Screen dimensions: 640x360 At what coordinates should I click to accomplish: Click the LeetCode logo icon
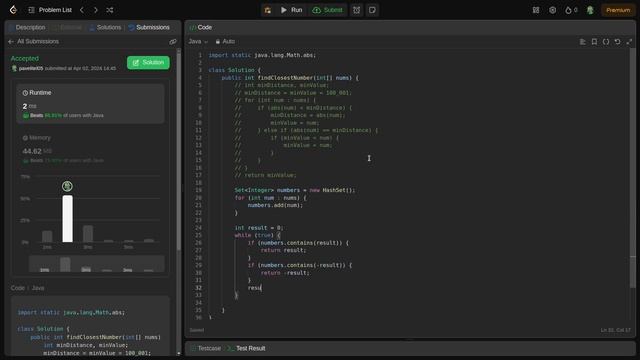pos(13,10)
